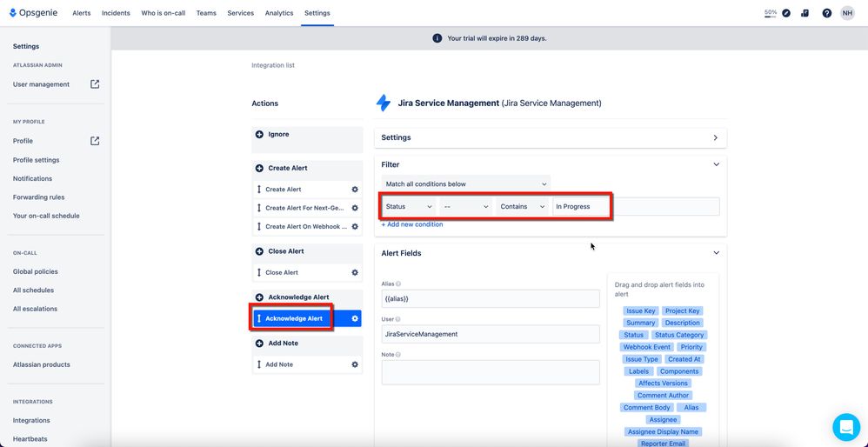Click plus icon next to Add Note

coord(259,343)
